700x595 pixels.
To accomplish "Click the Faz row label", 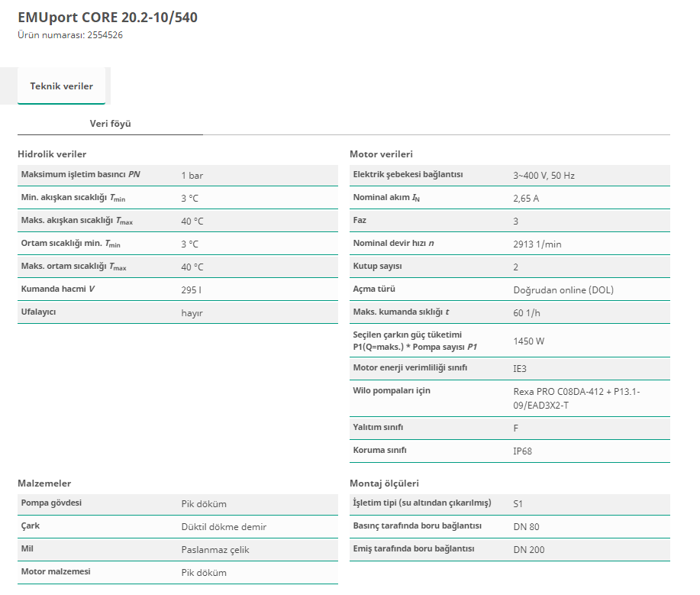I will pyautogui.click(x=360, y=220).
